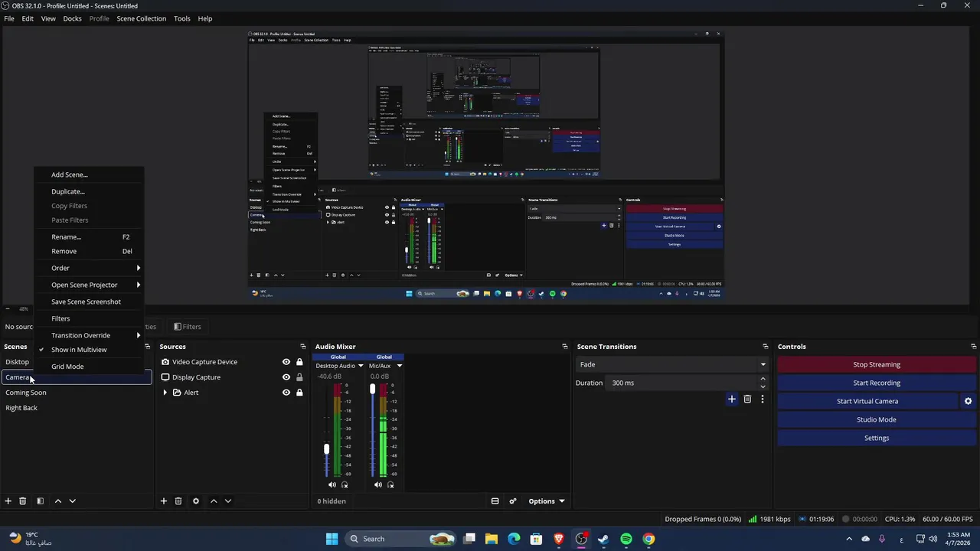Open the Audio Mixer Options dropdown
Image resolution: width=980 pixels, height=551 pixels.
point(547,501)
